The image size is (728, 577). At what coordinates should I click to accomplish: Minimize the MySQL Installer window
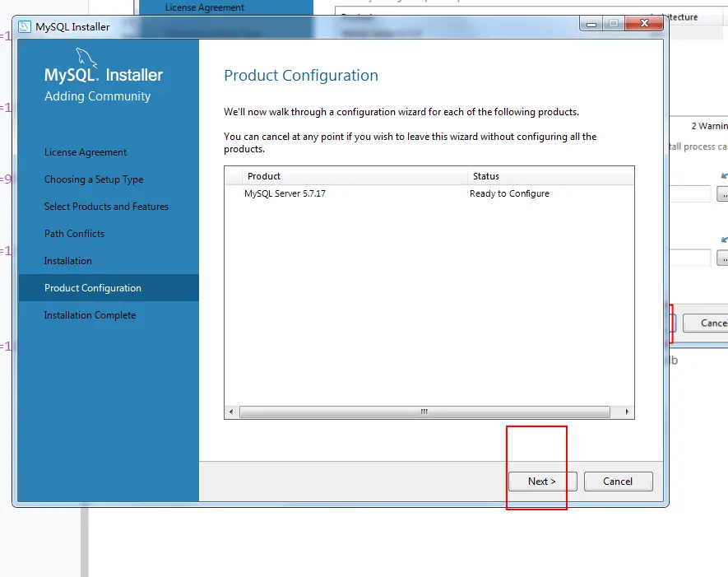click(591, 24)
